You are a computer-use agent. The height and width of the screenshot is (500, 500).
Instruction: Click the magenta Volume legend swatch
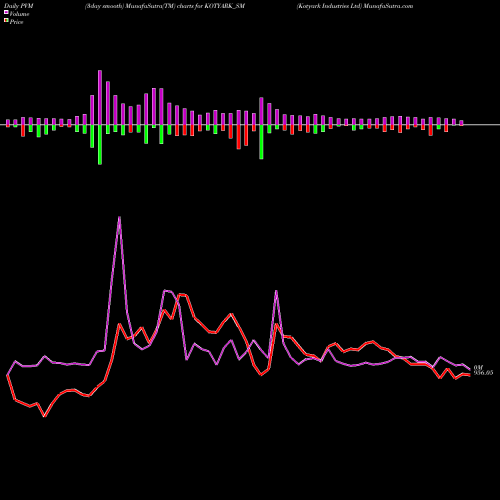click(6, 12)
